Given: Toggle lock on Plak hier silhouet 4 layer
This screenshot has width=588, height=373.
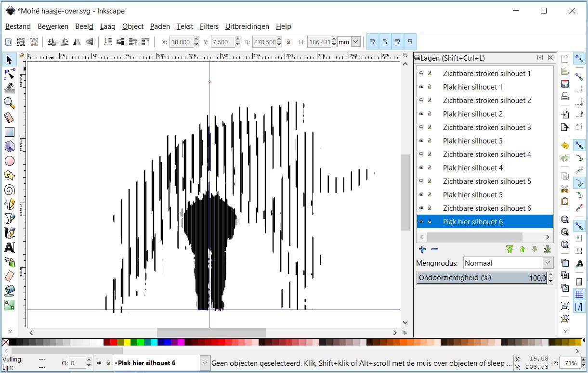Looking at the screenshot, I should [x=430, y=167].
